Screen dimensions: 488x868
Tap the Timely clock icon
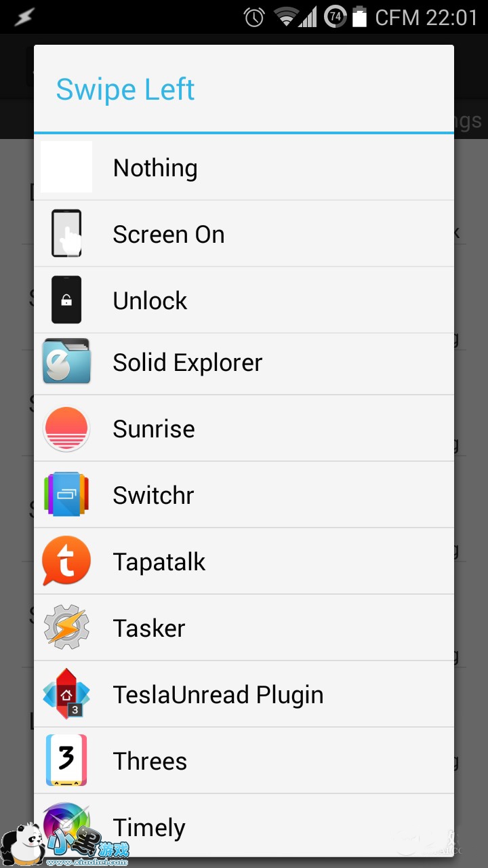coord(66,825)
